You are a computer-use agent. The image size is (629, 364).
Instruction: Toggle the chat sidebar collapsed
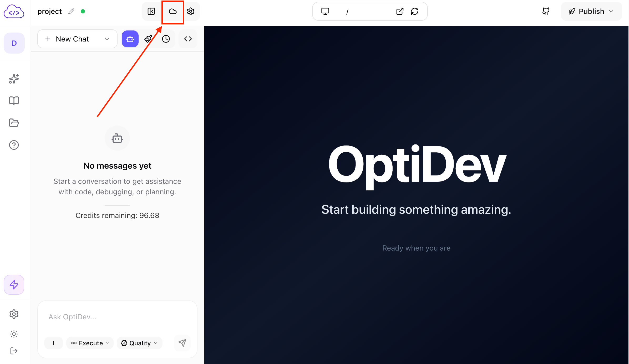[x=151, y=11]
